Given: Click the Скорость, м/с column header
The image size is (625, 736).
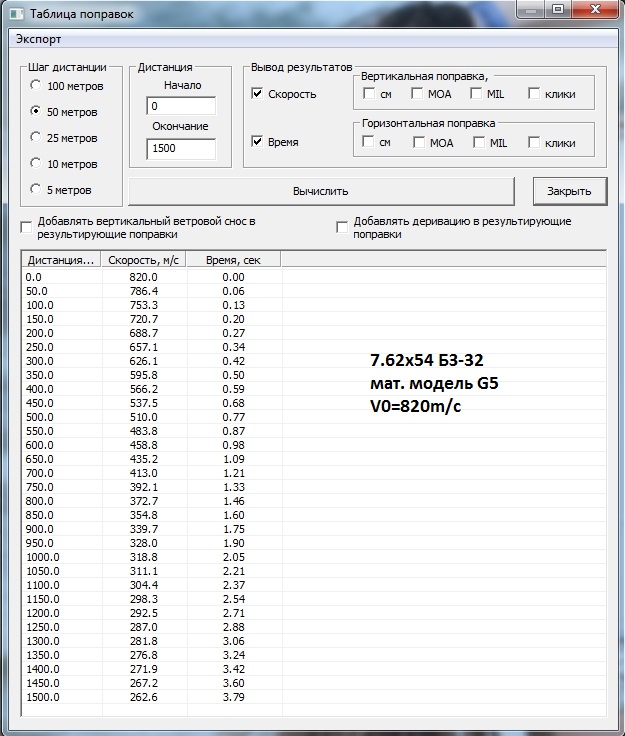Looking at the screenshot, I should click(x=144, y=260).
